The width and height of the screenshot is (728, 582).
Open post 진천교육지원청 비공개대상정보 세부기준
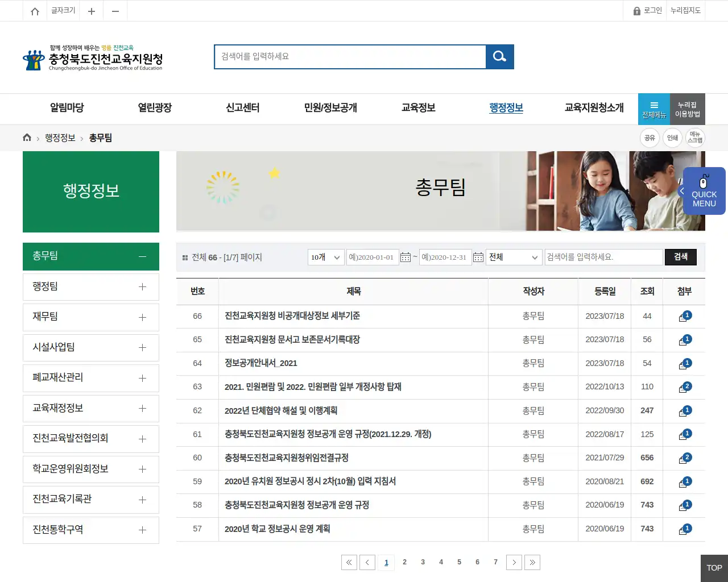click(x=292, y=316)
